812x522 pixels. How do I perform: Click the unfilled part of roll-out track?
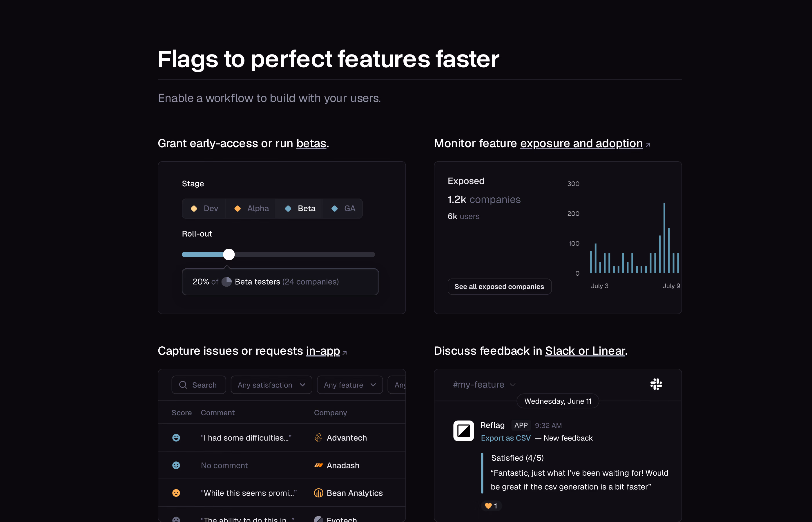(x=304, y=254)
